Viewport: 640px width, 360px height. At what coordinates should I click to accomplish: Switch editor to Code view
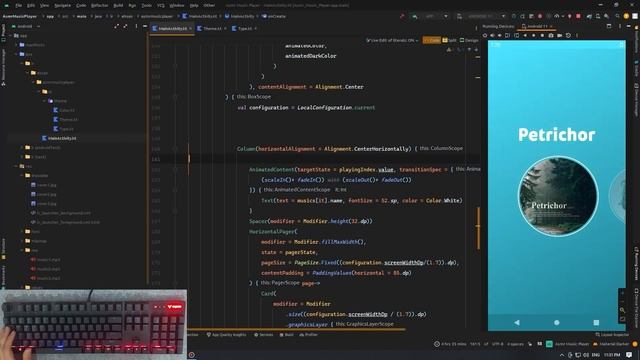point(432,40)
